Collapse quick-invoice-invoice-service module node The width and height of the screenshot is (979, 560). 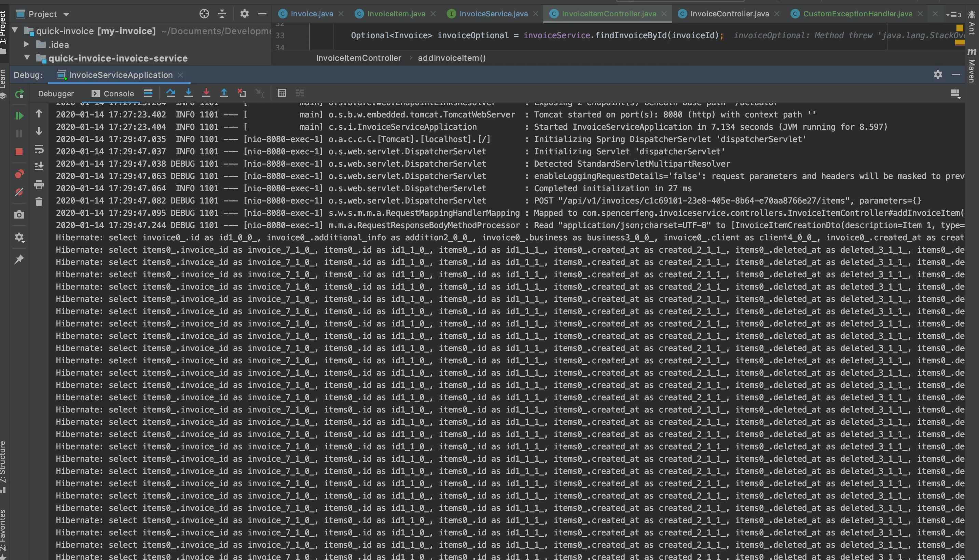[27, 58]
